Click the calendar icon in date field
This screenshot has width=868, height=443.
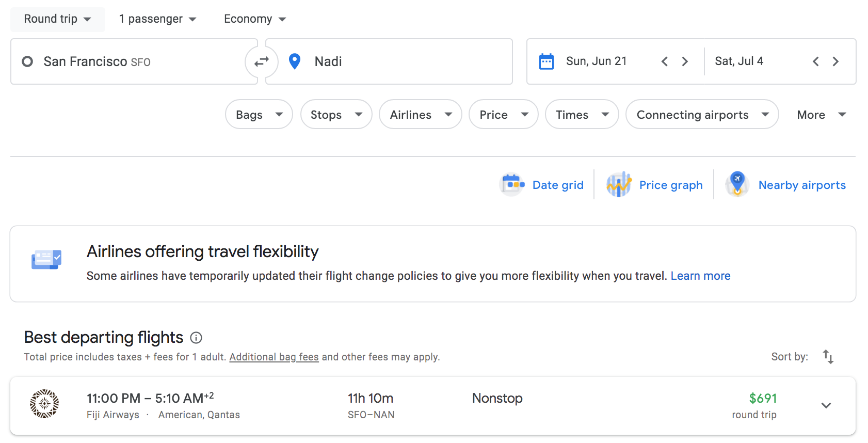point(546,61)
